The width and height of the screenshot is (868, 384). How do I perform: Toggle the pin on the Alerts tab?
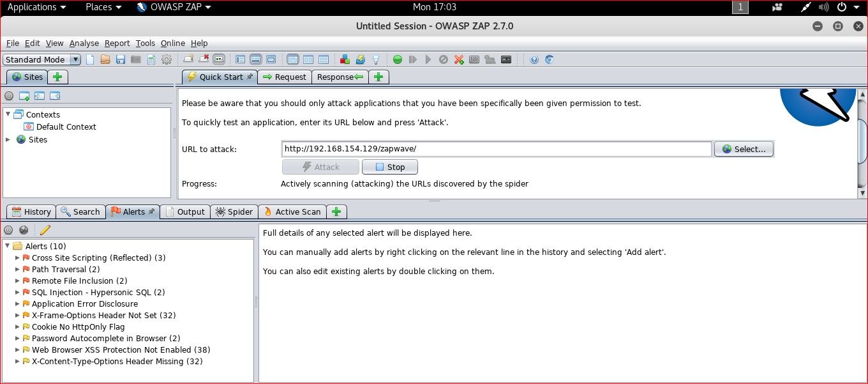pos(152,211)
